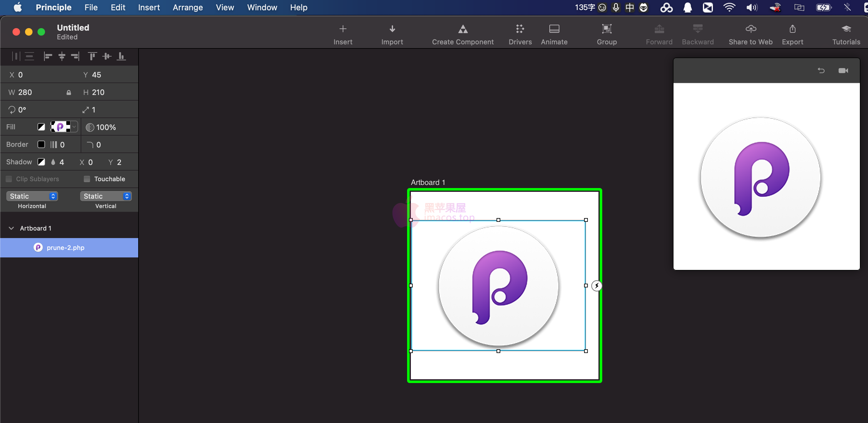Enable the Touchable checkbox

(87, 179)
